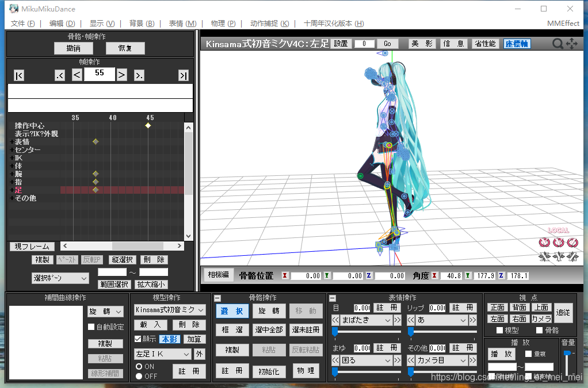Screen dimensions: 588x388
Task: Click the eye morph slider handle
Action: tap(335, 332)
